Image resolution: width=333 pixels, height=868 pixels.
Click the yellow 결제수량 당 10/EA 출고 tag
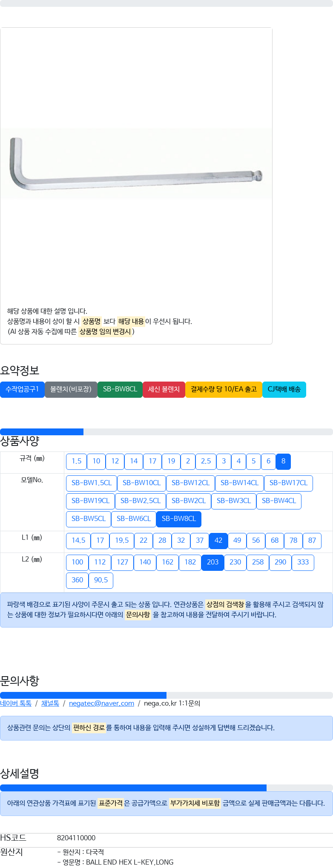point(224,389)
